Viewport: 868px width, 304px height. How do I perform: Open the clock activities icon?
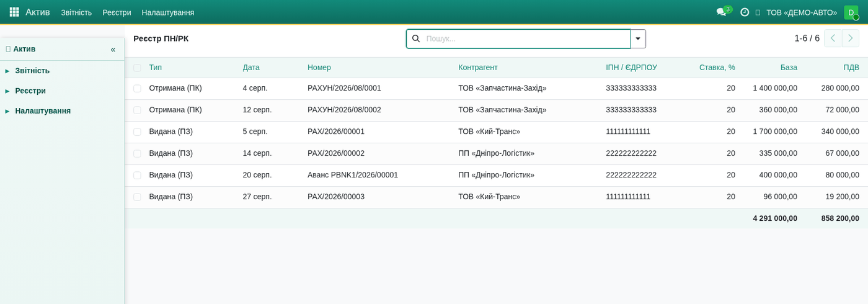pyautogui.click(x=745, y=12)
